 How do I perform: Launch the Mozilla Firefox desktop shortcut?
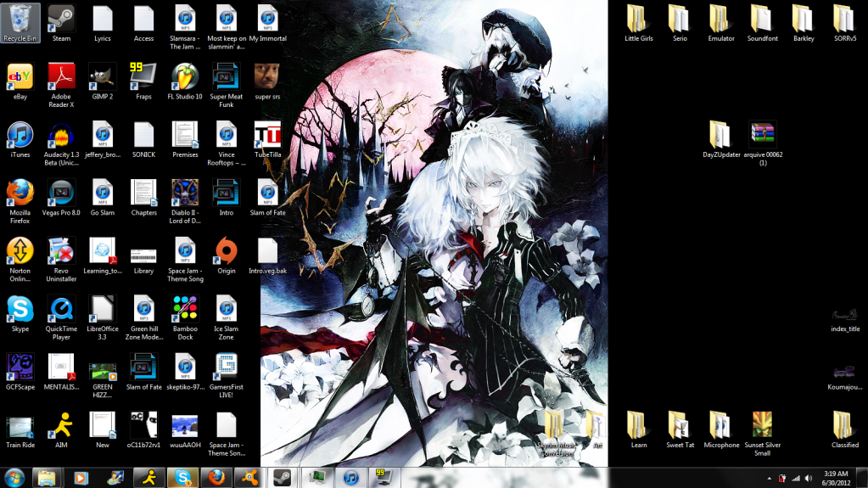click(x=20, y=201)
